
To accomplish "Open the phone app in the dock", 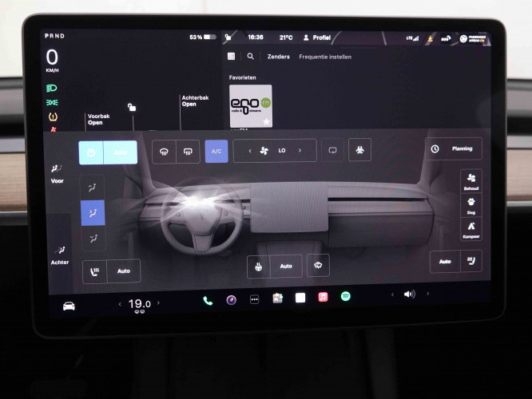I will [208, 300].
